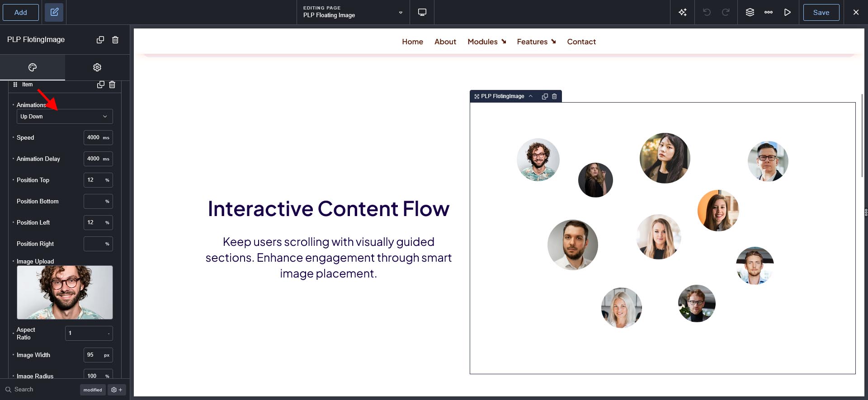Expand parent chevron on canvas element label
This screenshot has width=868, height=400.
[x=531, y=96]
